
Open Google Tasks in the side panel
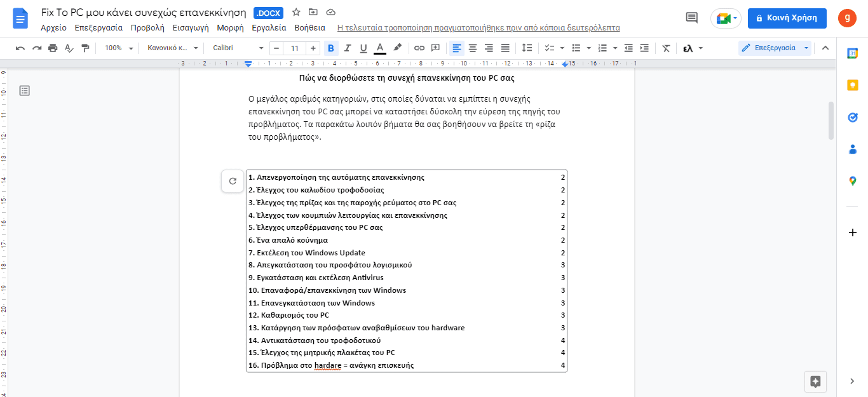pos(853,117)
